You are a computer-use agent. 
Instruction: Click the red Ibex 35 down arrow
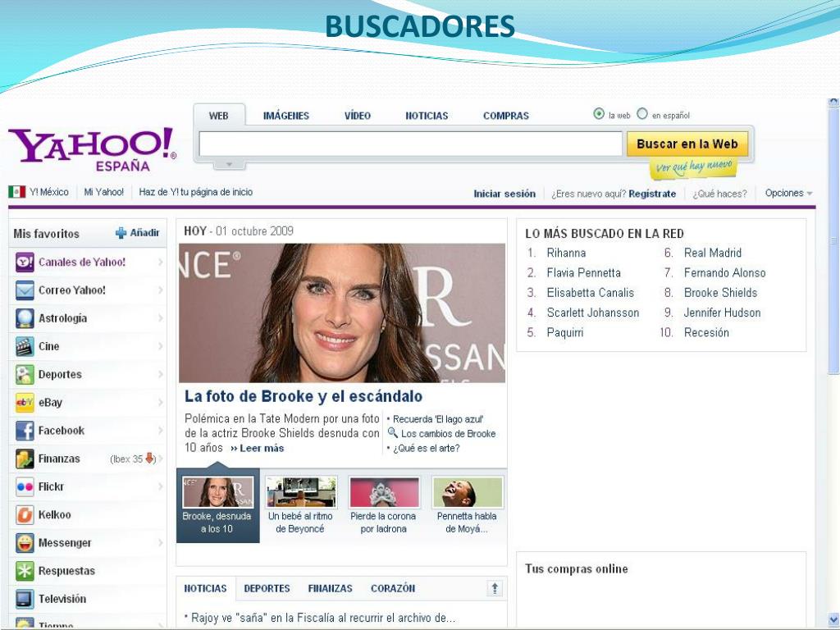click(x=149, y=458)
